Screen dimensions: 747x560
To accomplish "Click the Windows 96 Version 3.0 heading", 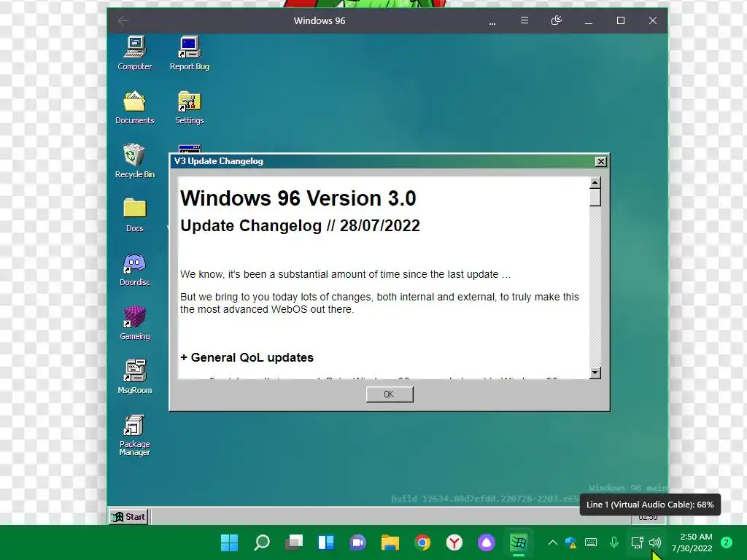I will tap(298, 198).
